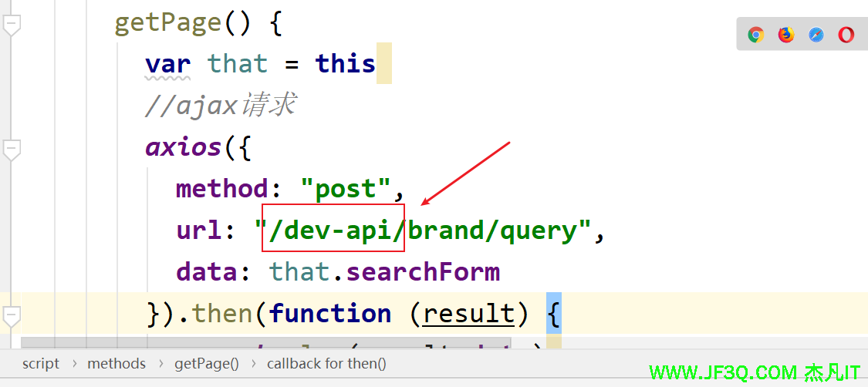The width and height of the screenshot is (868, 387).
Task: Collapse the getPage() method fold marker
Action: (11, 25)
